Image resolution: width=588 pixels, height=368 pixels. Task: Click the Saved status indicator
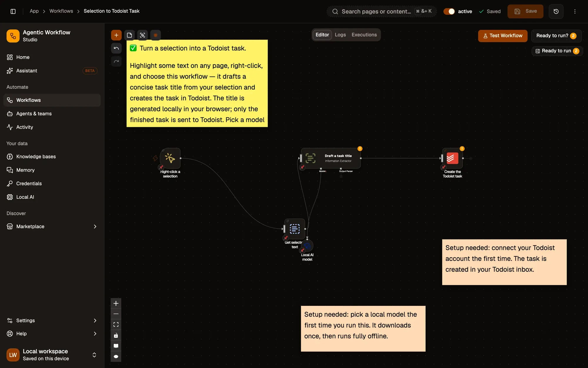point(490,11)
